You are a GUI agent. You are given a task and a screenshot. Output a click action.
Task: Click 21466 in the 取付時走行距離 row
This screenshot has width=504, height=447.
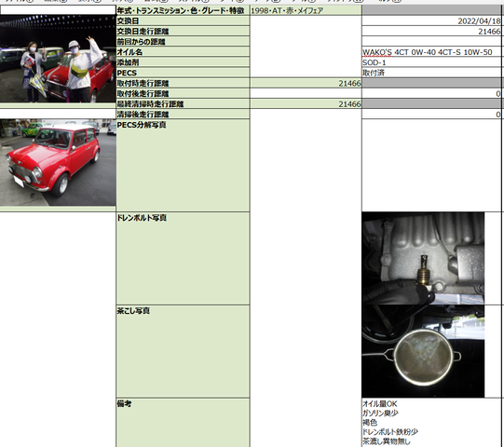tap(306, 83)
